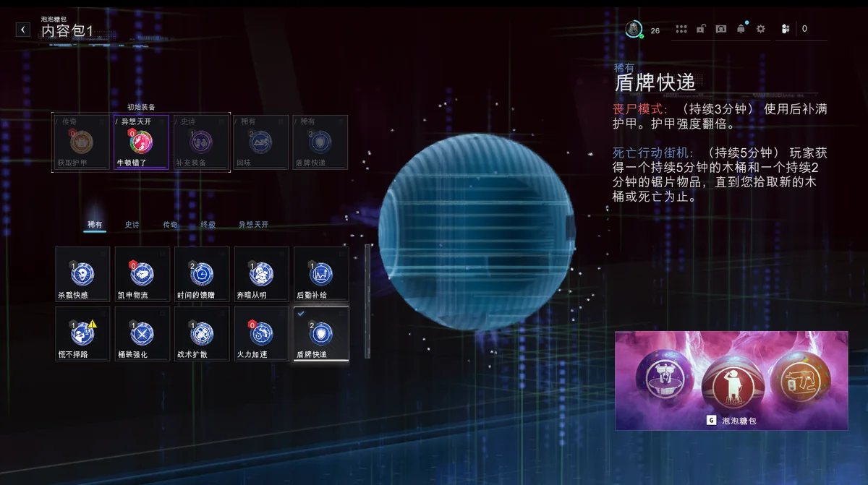Image resolution: width=868 pixels, height=485 pixels.
Task: Open the settings gear icon
Action: pos(760,29)
